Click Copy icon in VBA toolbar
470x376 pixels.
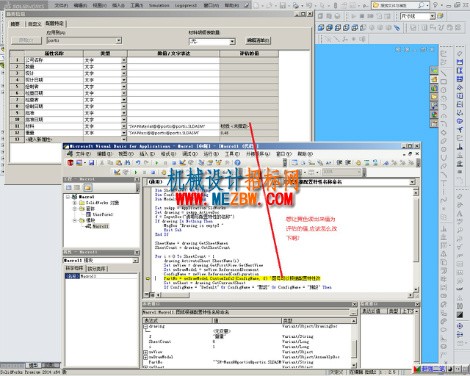[x=110, y=163]
